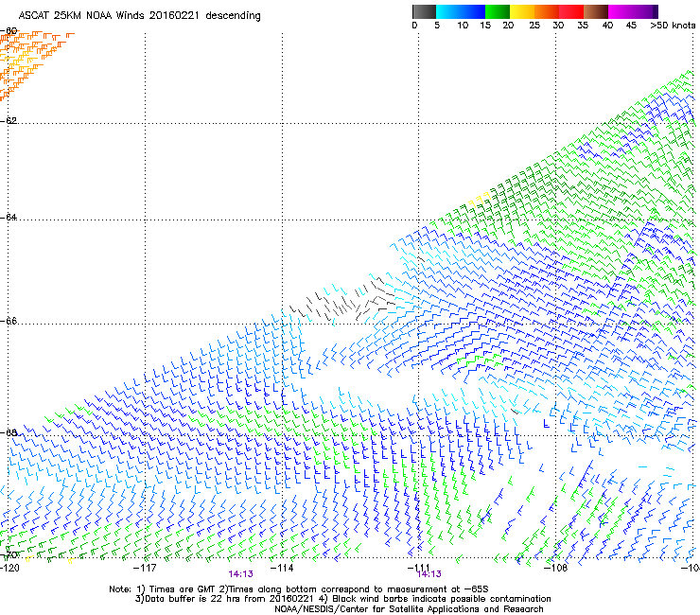Viewport: 700px width, 615px height.
Task: Click the orange 25-30 knots legend segment
Action: 547,11
